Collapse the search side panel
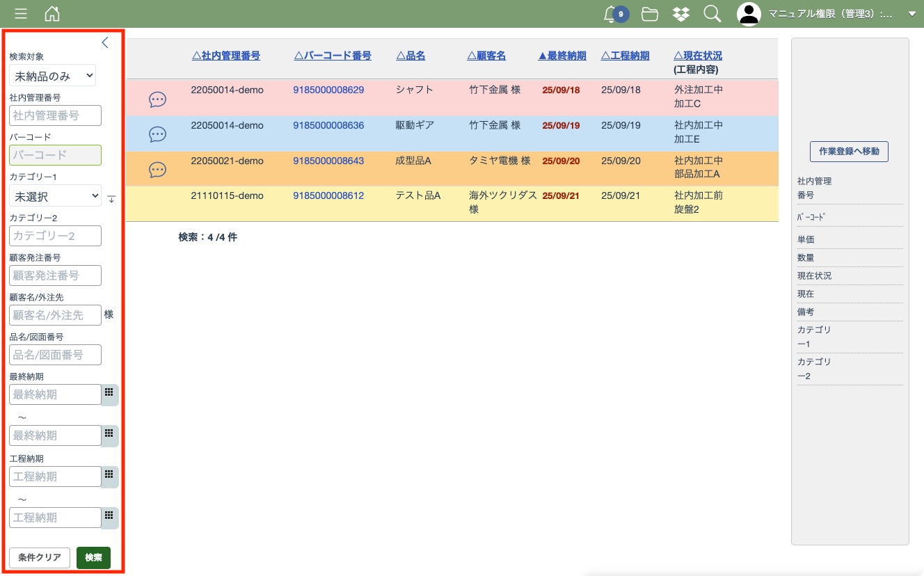This screenshot has width=924, height=576. (x=105, y=42)
